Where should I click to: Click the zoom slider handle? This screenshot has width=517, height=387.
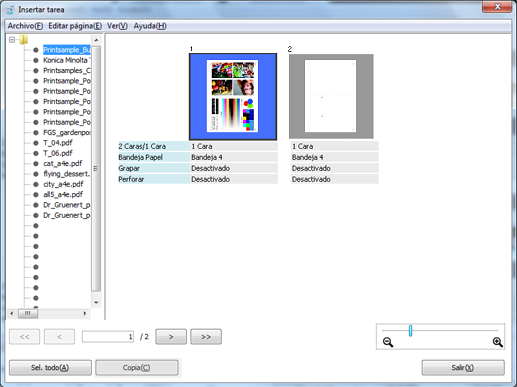click(410, 331)
